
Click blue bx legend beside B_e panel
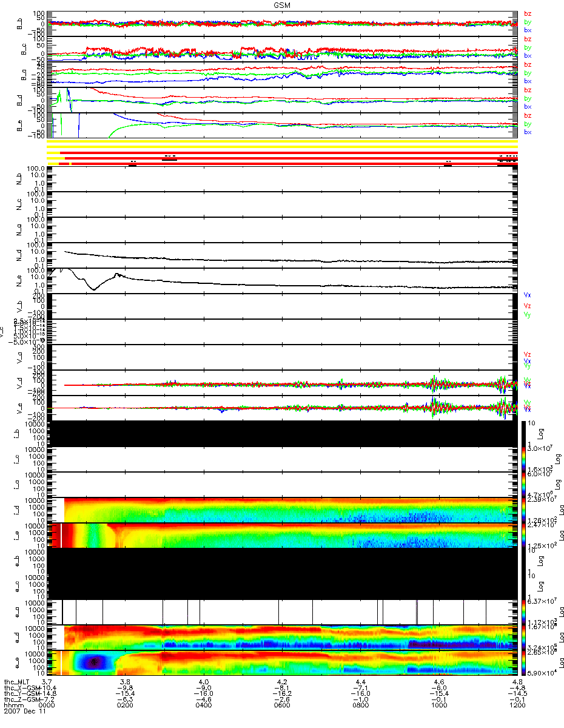528,132
